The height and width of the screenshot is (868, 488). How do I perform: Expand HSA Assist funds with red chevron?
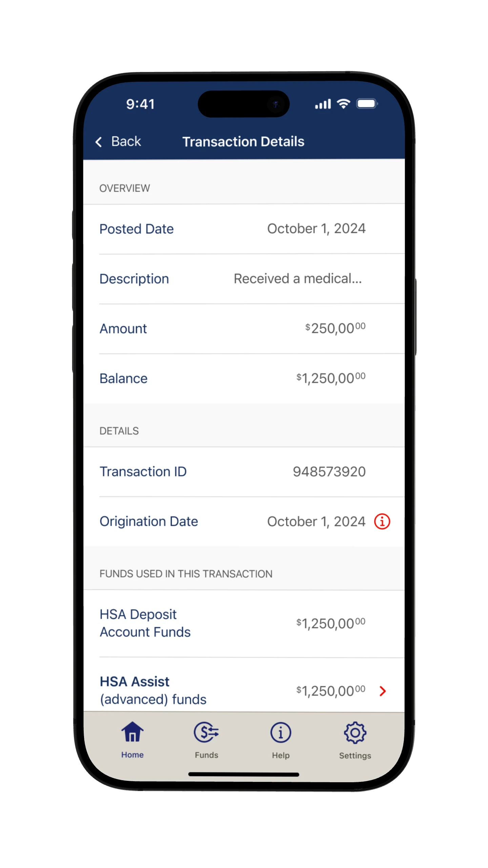(383, 691)
